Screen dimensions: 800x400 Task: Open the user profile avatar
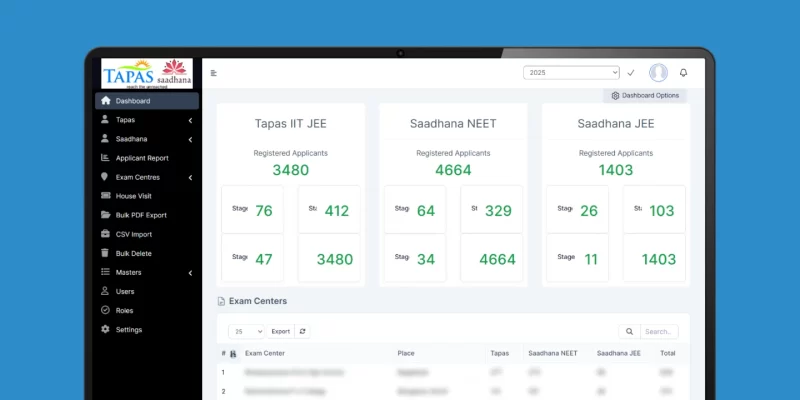point(658,73)
